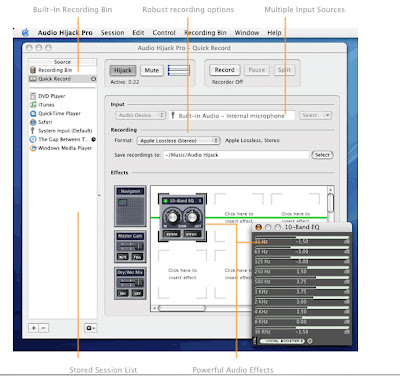Click the Mute button under Master Gain
The width and height of the screenshot is (400, 376).
pyautogui.click(x=123, y=257)
